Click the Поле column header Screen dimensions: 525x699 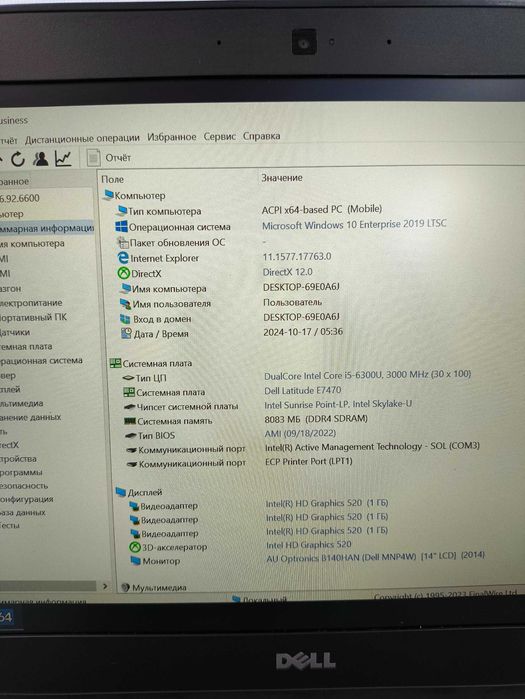[112, 179]
